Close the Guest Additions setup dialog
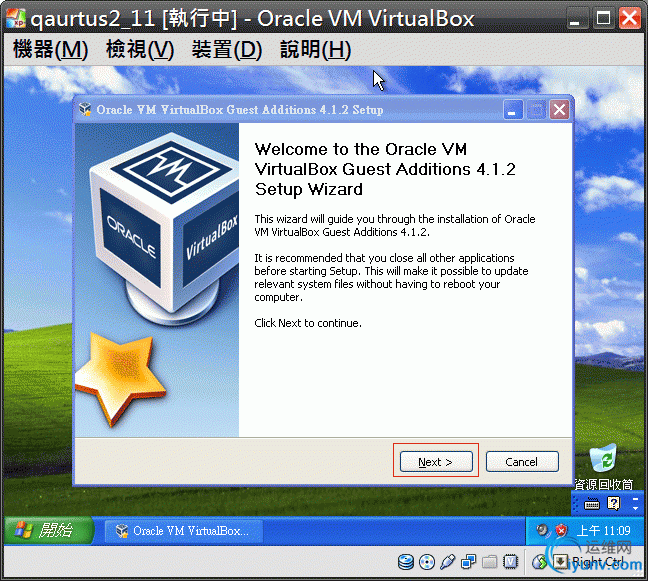This screenshot has height=581, width=648. (559, 110)
